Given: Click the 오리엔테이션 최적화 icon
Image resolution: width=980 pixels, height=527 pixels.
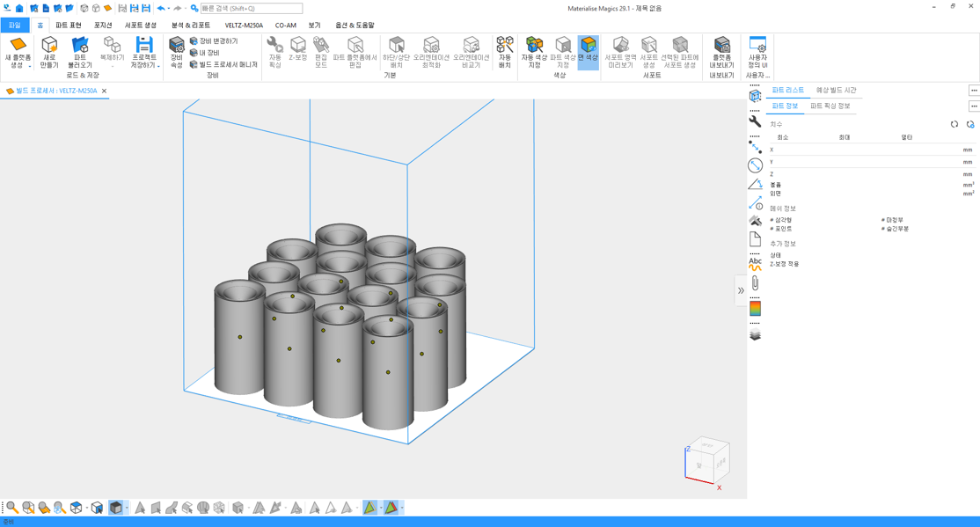Looking at the screenshot, I should coord(431,44).
